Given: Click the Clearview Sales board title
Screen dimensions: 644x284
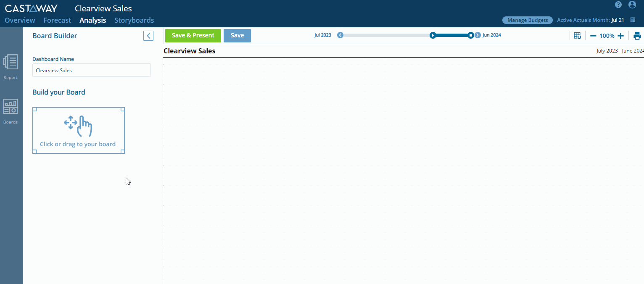Looking at the screenshot, I should click(189, 51).
